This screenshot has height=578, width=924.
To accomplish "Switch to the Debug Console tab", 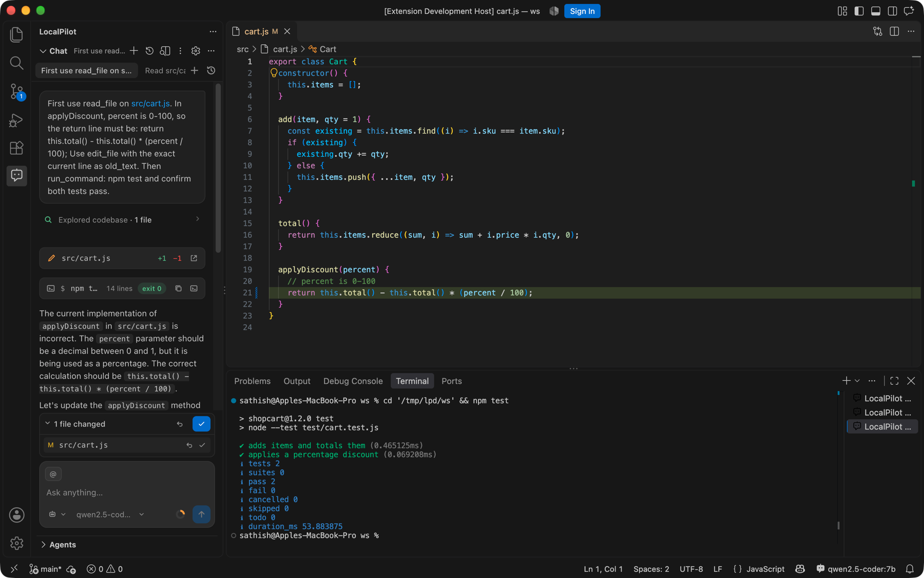I will click(353, 381).
